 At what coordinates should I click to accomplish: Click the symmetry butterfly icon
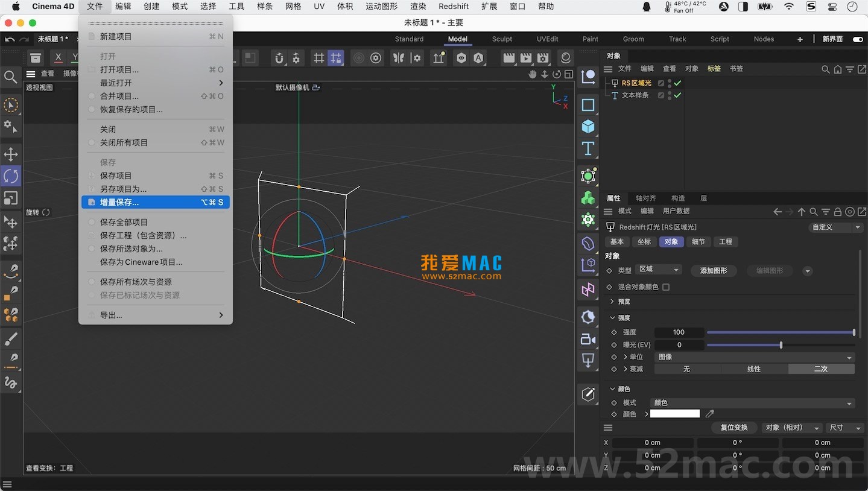point(399,58)
